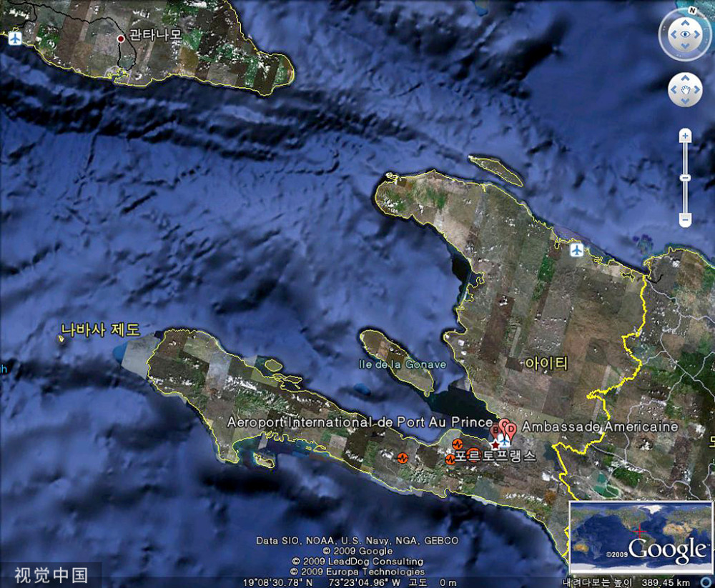
Task: Click the 나바사 제도 island label
Action: click(100, 329)
